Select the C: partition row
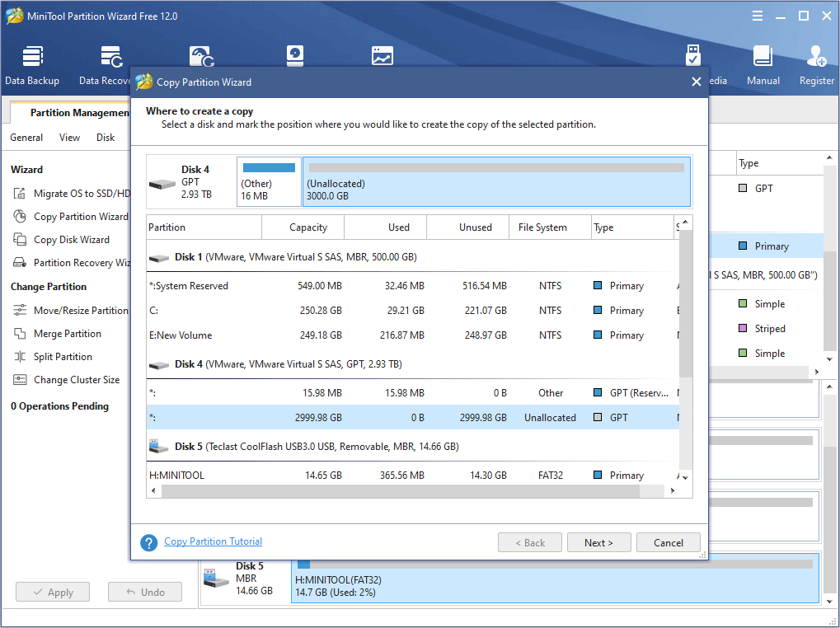 coord(412,311)
